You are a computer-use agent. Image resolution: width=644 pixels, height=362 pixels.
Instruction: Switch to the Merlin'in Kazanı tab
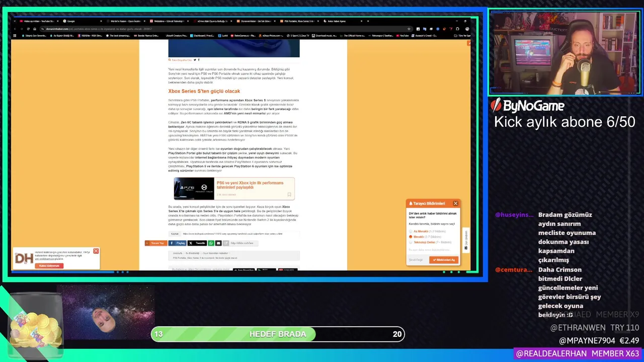coord(126,21)
